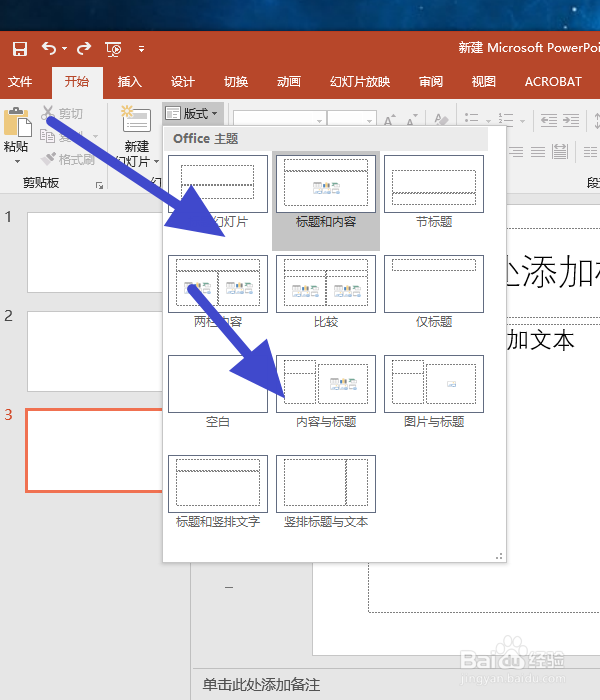Expand numbered list style arrow
The image size is (600, 700).
[522, 120]
